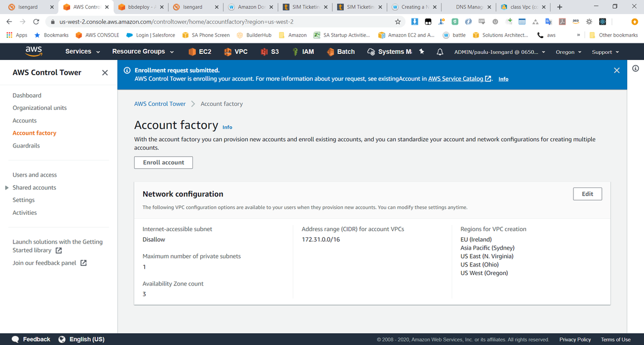644x345 pixels.
Task: Show more bookmarks with the overflow chevron
Action: [578, 35]
